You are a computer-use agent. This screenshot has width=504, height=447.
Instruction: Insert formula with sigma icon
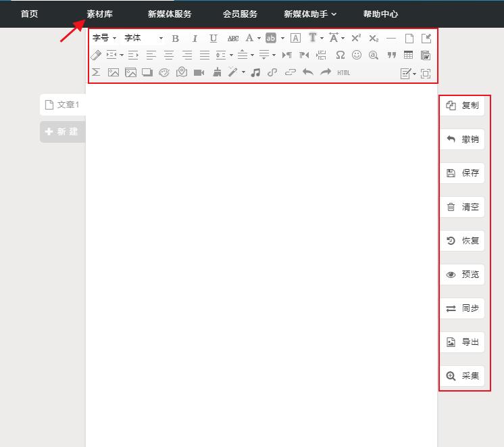click(x=96, y=72)
